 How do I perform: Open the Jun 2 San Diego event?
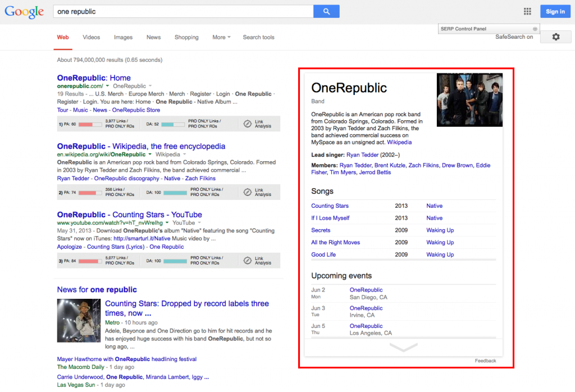tap(366, 290)
